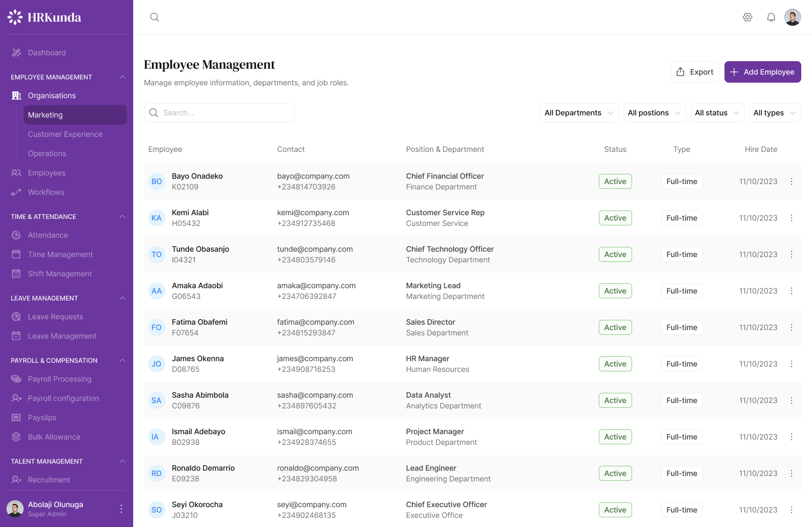Image resolution: width=812 pixels, height=527 pixels.
Task: Click the employee search input field
Action: point(219,113)
